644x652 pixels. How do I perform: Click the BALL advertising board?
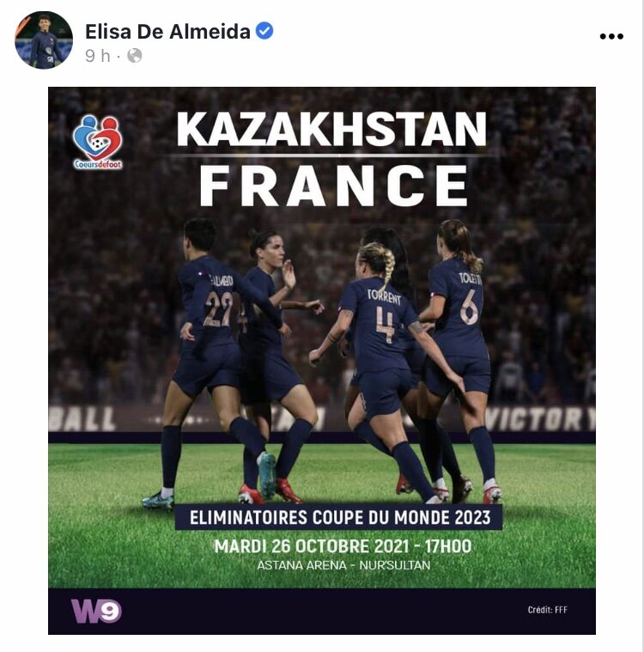(82, 418)
